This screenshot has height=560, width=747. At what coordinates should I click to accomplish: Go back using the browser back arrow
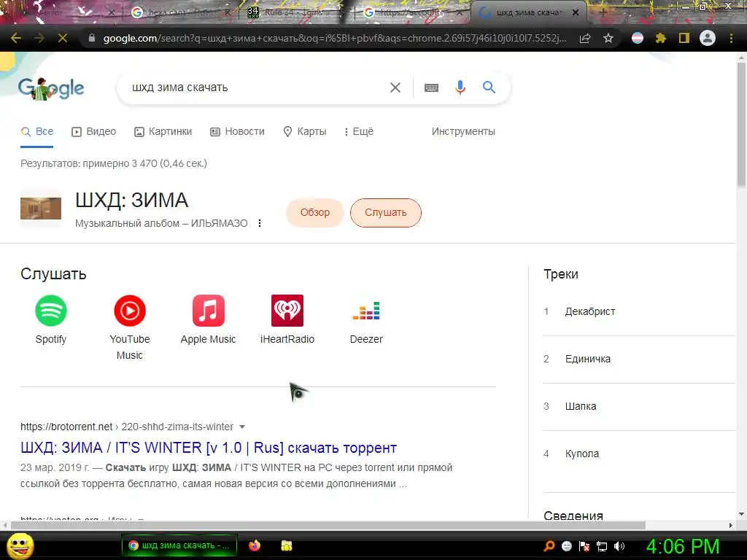pyautogui.click(x=16, y=38)
